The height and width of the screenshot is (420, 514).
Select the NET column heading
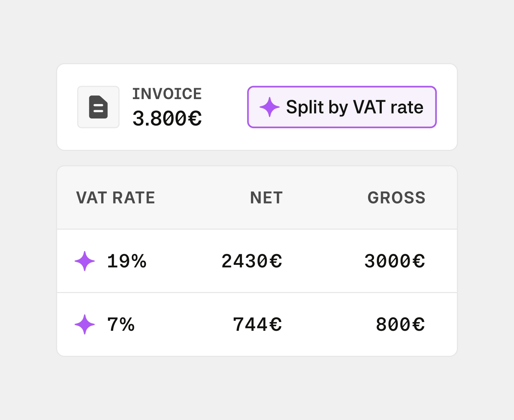click(266, 198)
